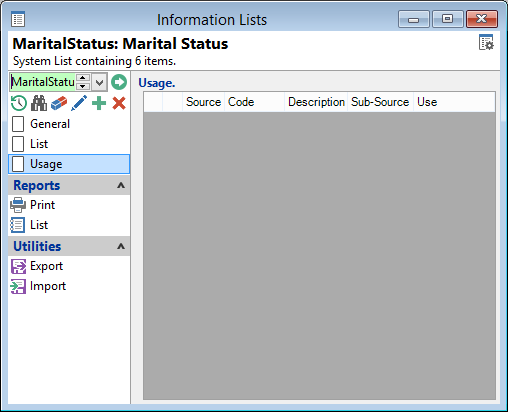
Task: Open the history clock icon
Action: pyautogui.click(x=19, y=103)
